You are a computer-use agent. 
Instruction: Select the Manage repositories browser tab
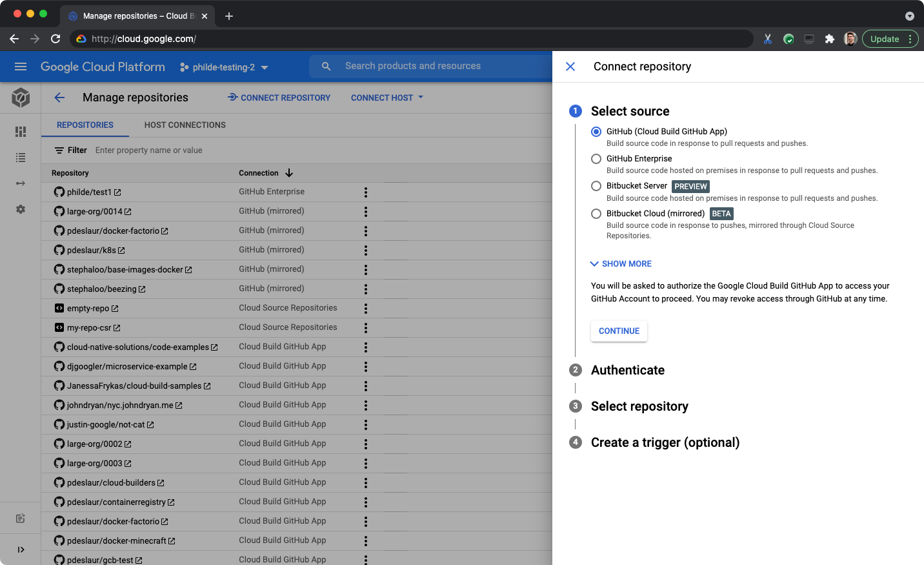click(137, 16)
